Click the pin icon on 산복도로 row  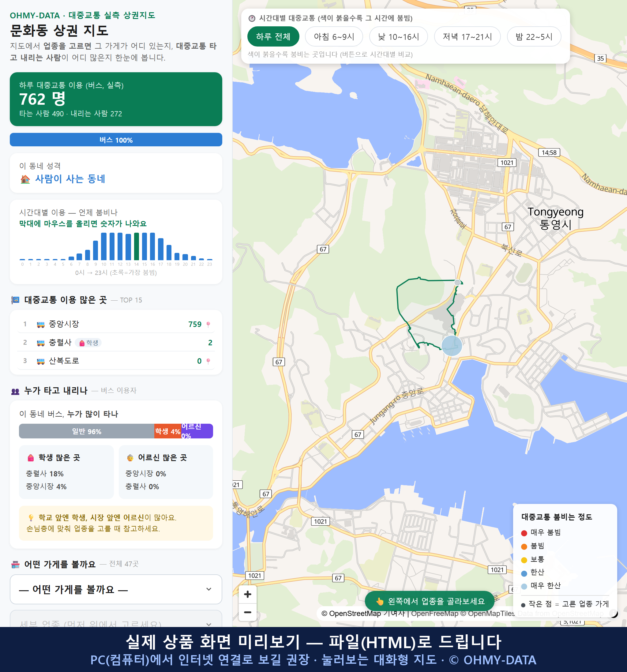(x=208, y=361)
